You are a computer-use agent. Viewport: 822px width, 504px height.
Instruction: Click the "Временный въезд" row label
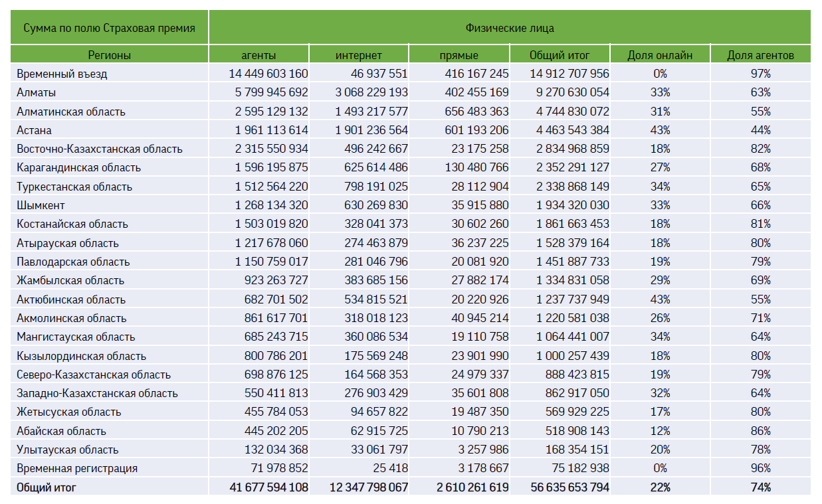point(62,74)
